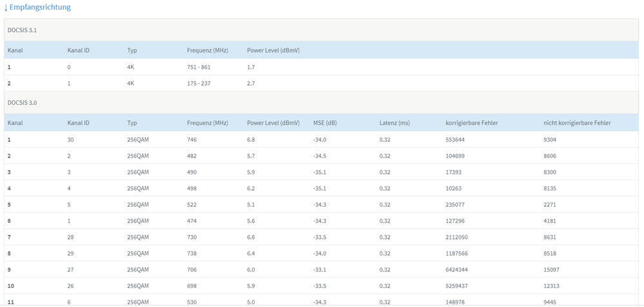Click the MSE (dB) column header
This screenshot has height=307, width=644.
[325, 122]
